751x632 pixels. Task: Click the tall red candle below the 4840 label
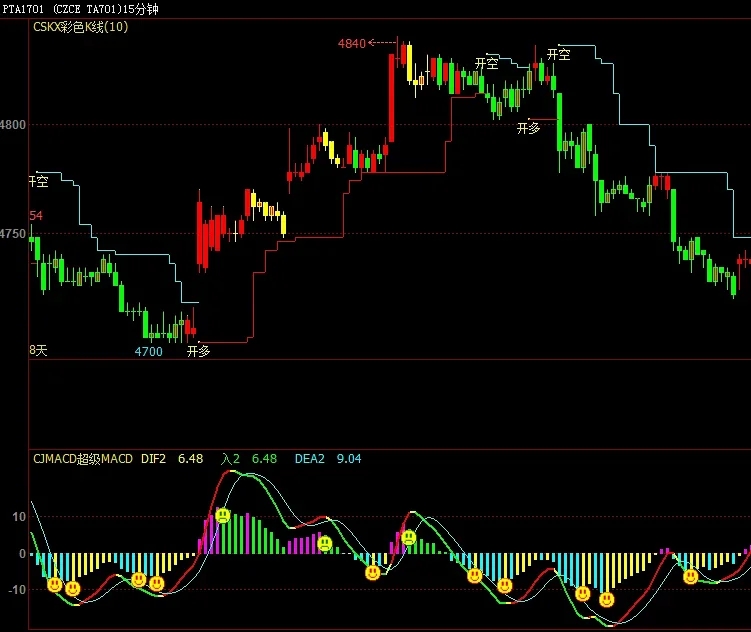(x=391, y=98)
